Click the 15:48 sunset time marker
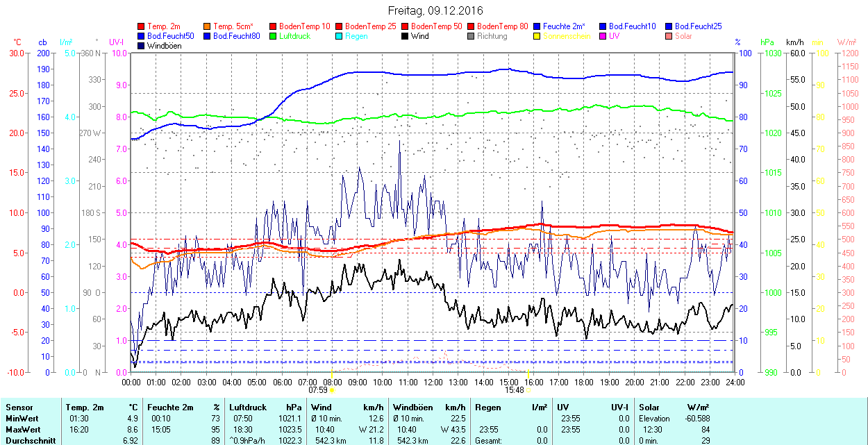This screenshot has width=868, height=445. [x=515, y=390]
